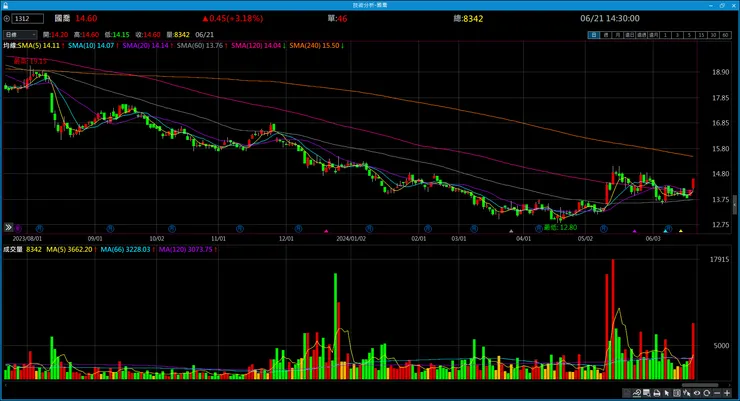This screenshot has height=401, width=740.
Task: Click SMA(120) 14.04 legend label
Action: (258, 45)
